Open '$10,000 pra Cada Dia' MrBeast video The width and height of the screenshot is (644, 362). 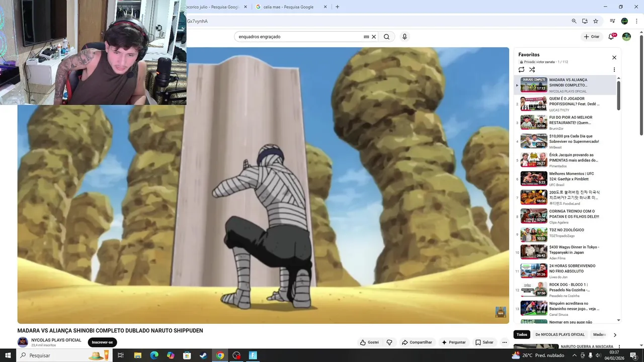[565, 141]
